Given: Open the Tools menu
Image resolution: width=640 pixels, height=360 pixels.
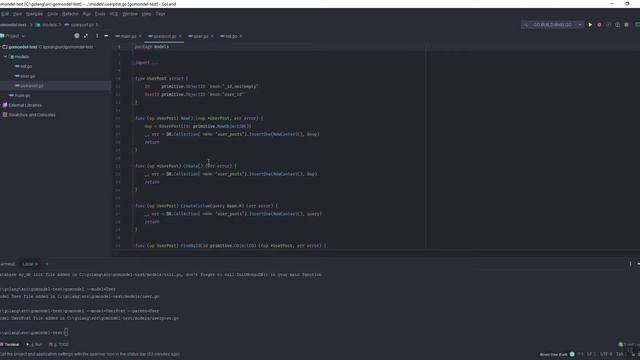Looking at the screenshot, I should coord(100,14).
